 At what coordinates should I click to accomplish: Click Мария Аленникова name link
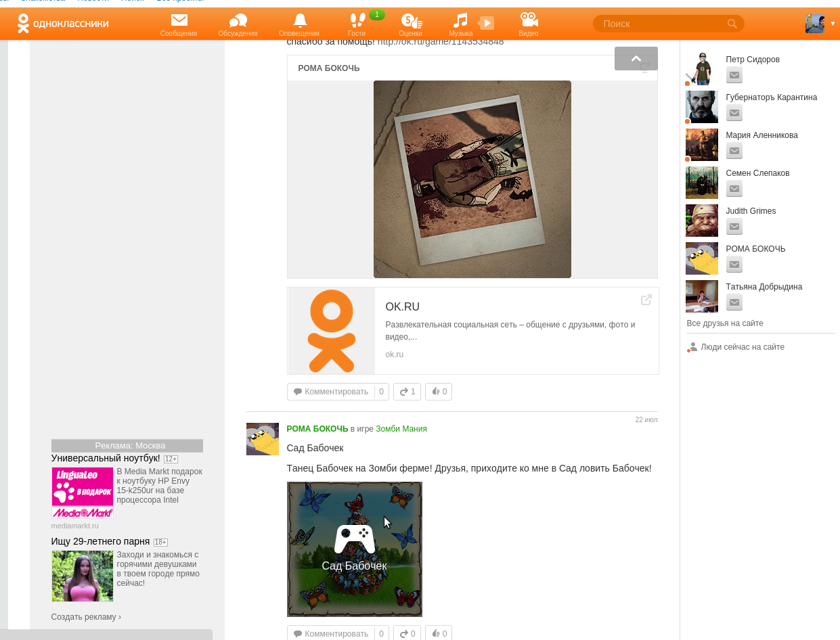coord(761,135)
